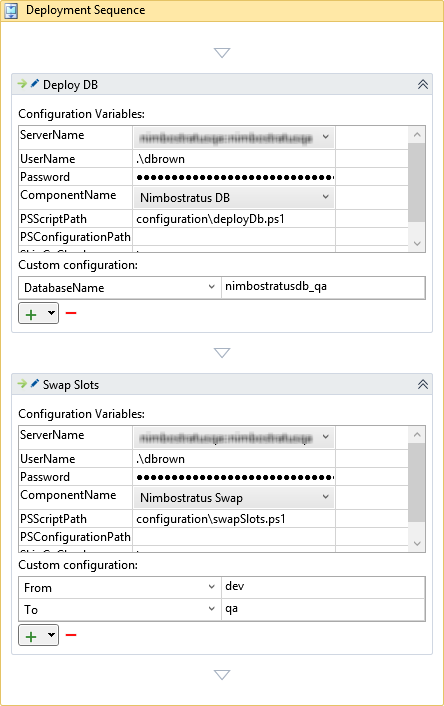This screenshot has width=444, height=706.
Task: Click the nimbostratusdb_qa value field
Action: point(323,287)
